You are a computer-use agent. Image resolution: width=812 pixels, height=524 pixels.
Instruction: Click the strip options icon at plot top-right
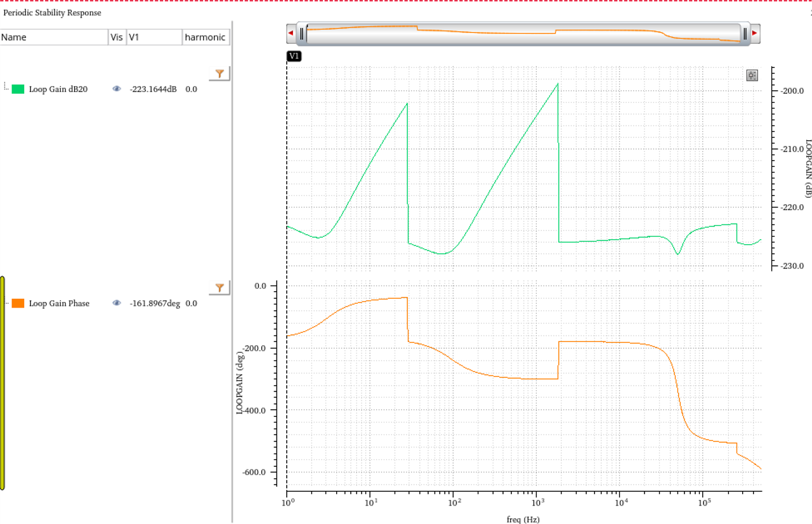click(x=752, y=75)
